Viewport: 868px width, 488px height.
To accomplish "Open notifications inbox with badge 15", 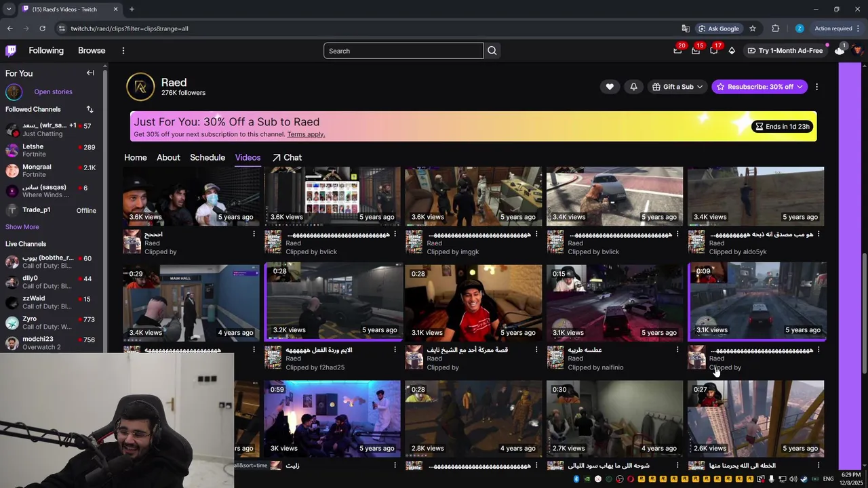I will click(x=696, y=50).
